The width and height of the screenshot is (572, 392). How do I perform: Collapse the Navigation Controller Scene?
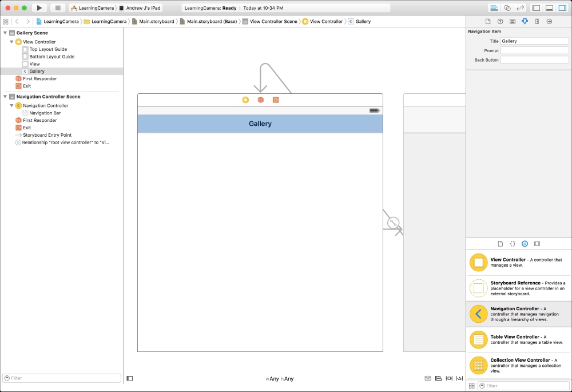pyautogui.click(x=6, y=96)
